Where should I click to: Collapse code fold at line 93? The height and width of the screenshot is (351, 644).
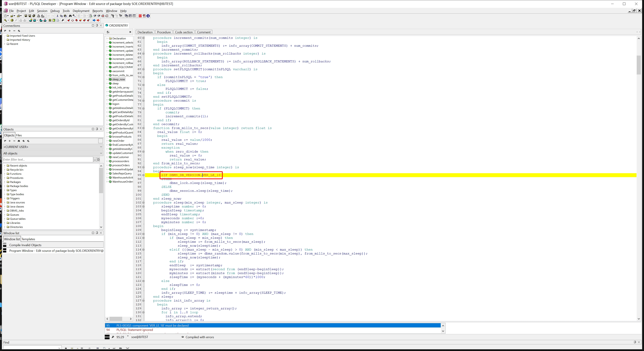pyautogui.click(x=143, y=167)
